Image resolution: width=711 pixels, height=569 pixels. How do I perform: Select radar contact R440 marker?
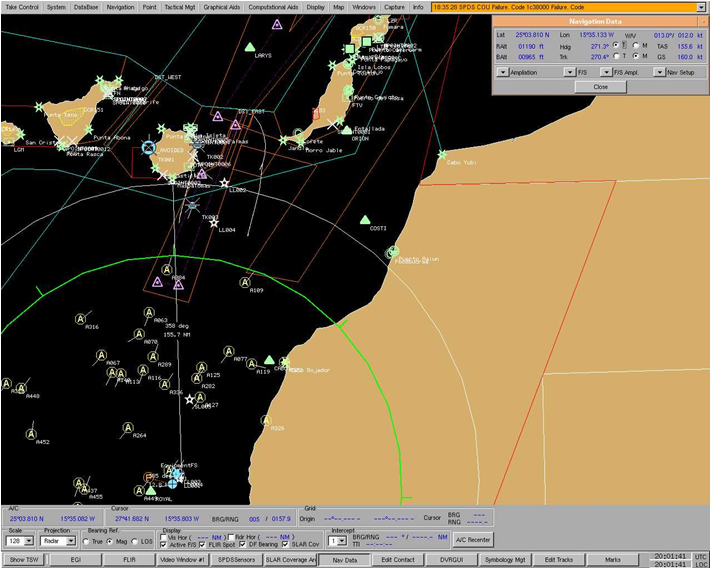coord(21,389)
